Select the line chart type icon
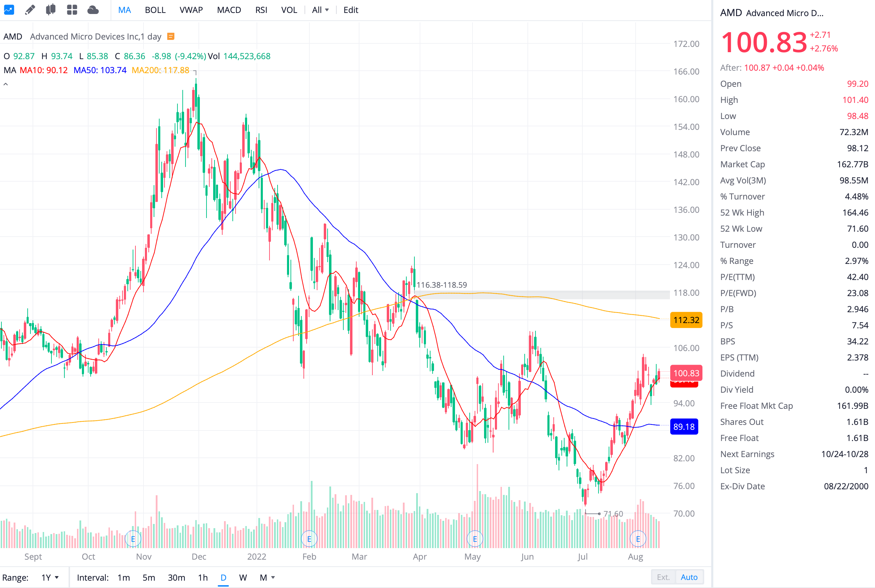The width and height of the screenshot is (875, 588). coord(9,10)
